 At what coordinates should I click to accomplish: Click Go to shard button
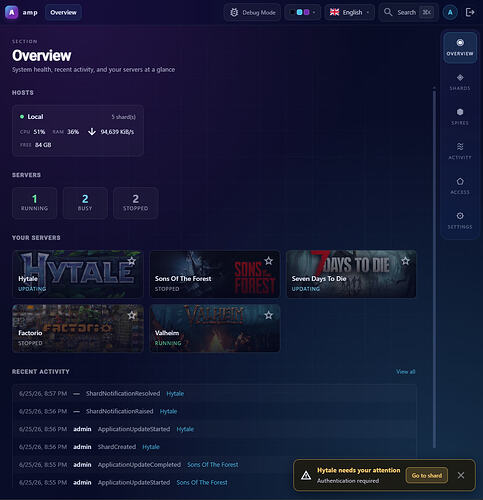427,475
